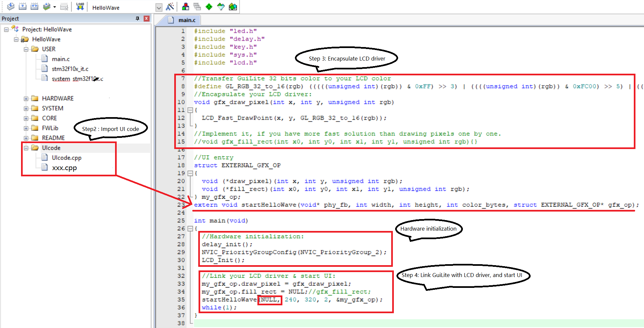This screenshot has width=644, height=328.
Task: Collapse the USER folder in project tree
Action: coord(26,49)
